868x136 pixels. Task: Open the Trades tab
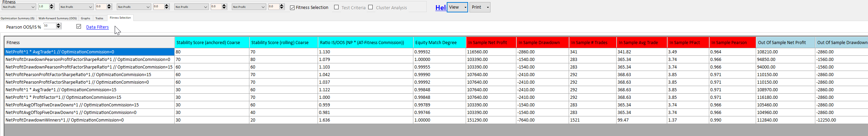99,18
